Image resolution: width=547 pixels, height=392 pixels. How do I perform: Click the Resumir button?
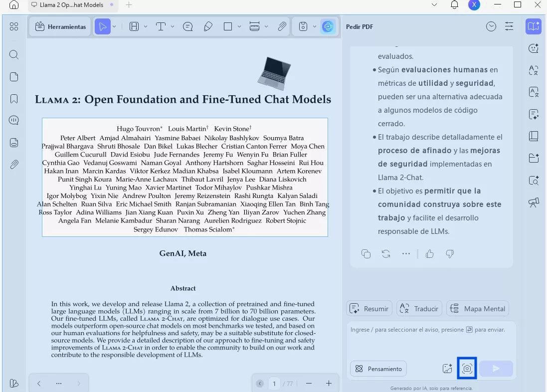click(x=369, y=309)
